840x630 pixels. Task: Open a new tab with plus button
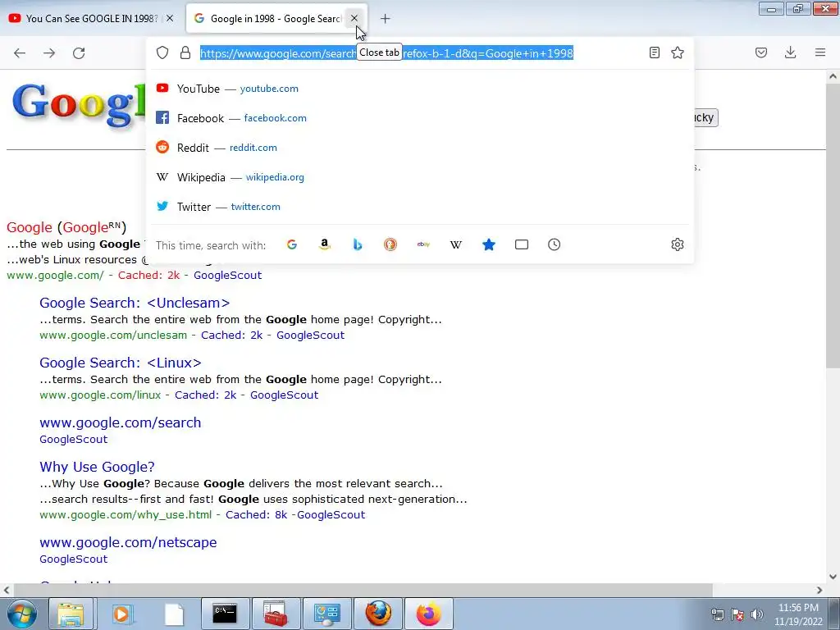386,19
